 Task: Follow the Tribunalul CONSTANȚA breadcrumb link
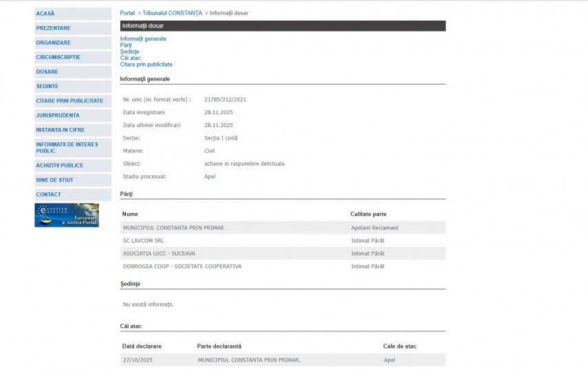(x=172, y=13)
